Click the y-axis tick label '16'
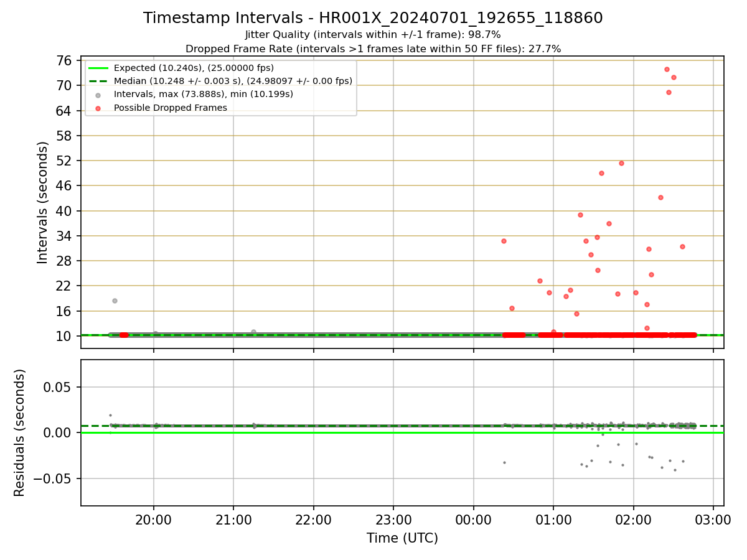 (64, 311)
